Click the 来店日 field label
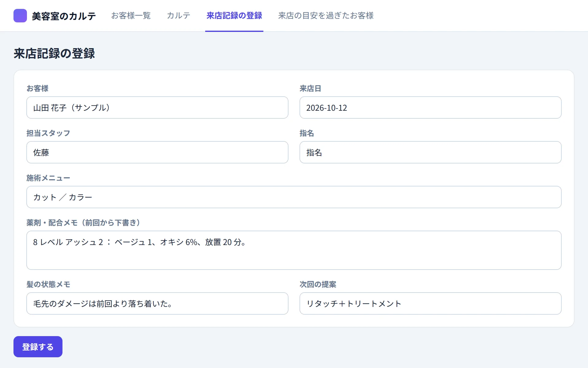 (x=310, y=88)
